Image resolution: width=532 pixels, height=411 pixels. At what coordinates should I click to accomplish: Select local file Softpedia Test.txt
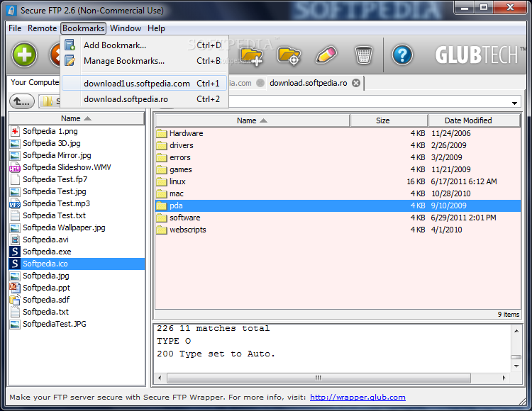click(77, 215)
